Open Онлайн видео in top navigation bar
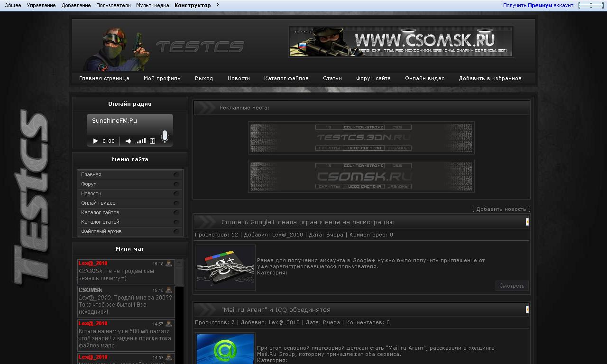 [425, 78]
